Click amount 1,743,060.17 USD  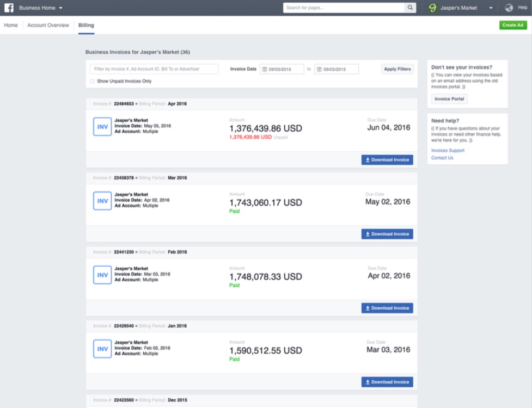(266, 203)
